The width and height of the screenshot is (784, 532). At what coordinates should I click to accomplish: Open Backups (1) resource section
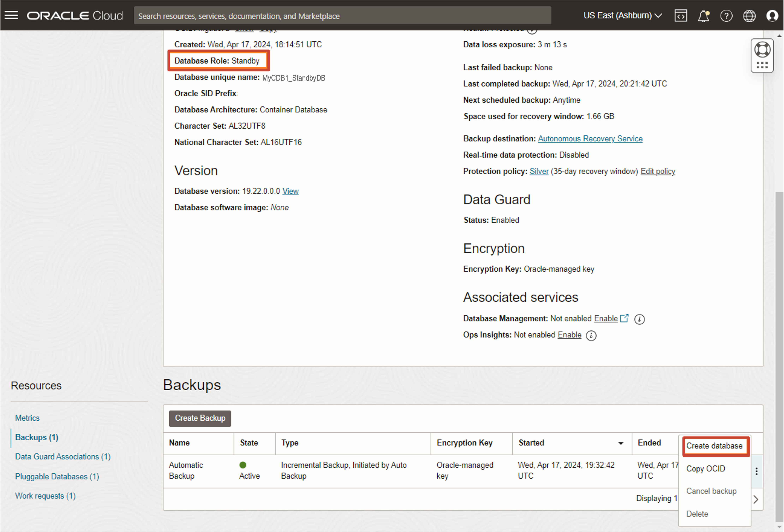tap(37, 437)
